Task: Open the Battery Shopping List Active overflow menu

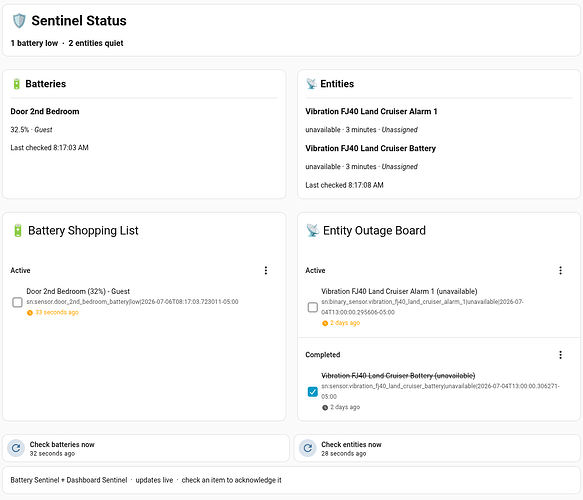Action: [265, 271]
